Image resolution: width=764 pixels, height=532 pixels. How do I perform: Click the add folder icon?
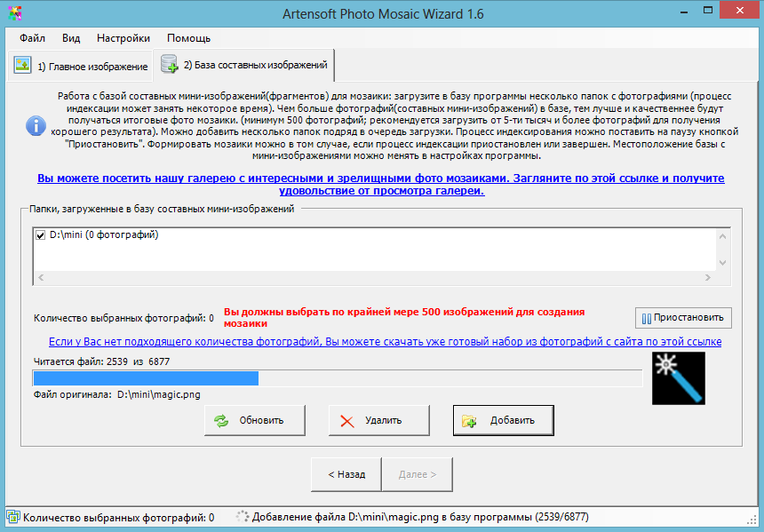(x=469, y=421)
